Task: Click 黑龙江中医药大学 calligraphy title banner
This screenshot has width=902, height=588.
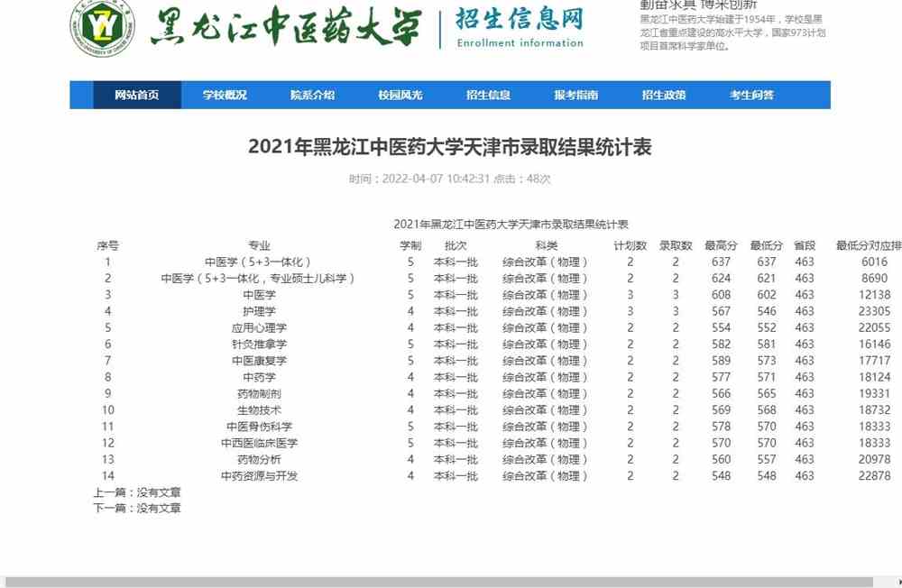Action: (x=286, y=26)
